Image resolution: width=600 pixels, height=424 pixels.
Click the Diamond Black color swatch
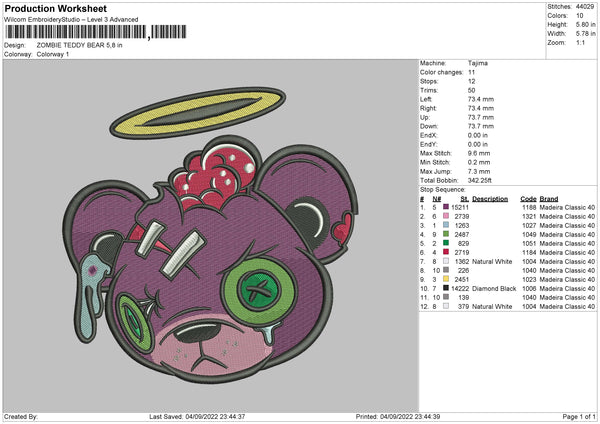447,289
